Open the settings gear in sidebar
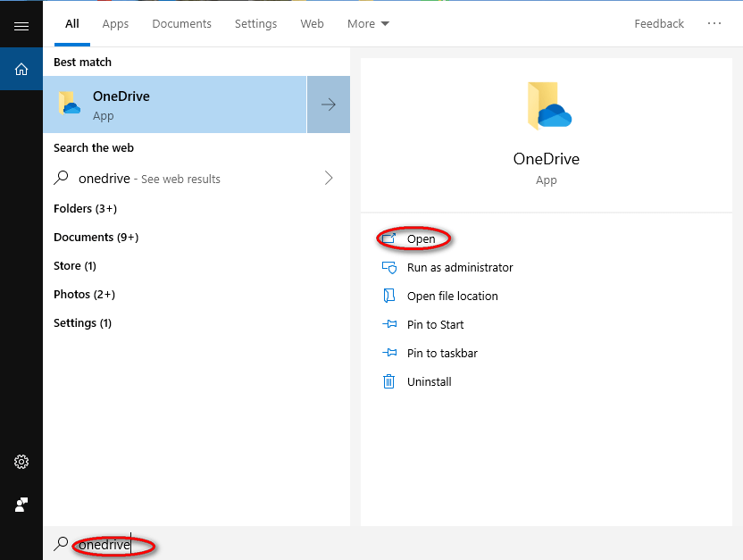The width and height of the screenshot is (743, 560). click(21, 462)
